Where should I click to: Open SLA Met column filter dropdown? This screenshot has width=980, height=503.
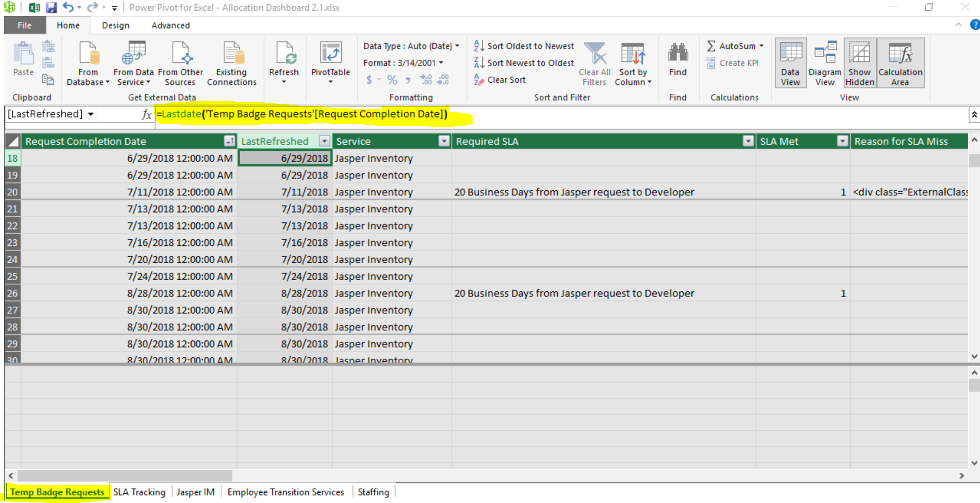(x=843, y=141)
